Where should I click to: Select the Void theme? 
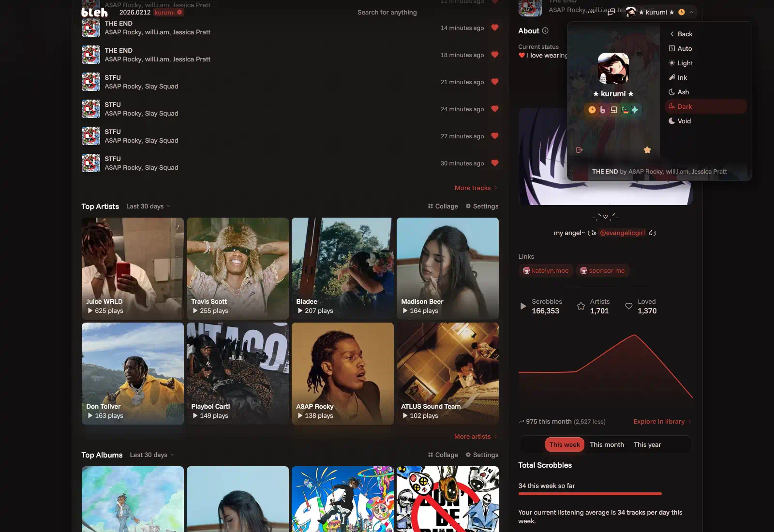click(x=684, y=121)
